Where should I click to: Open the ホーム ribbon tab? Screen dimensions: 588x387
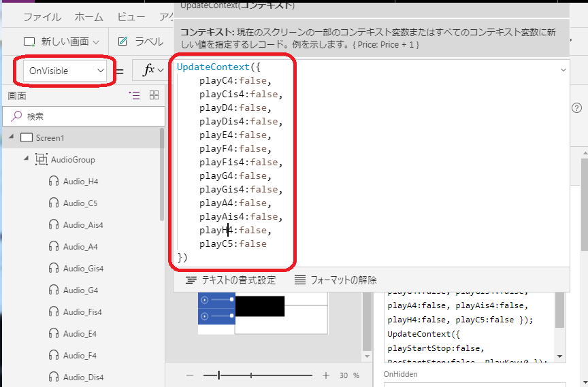click(x=88, y=17)
